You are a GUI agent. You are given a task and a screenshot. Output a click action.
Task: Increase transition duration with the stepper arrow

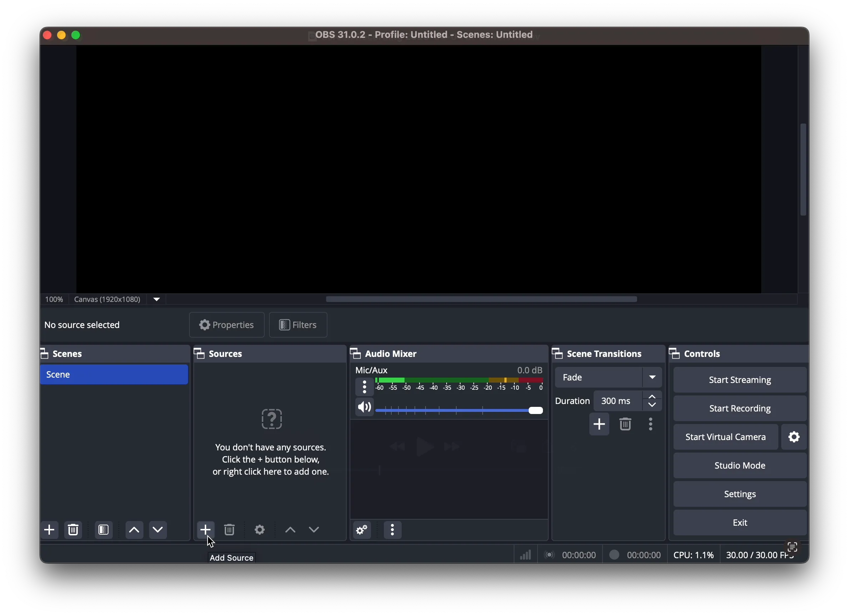652,396
